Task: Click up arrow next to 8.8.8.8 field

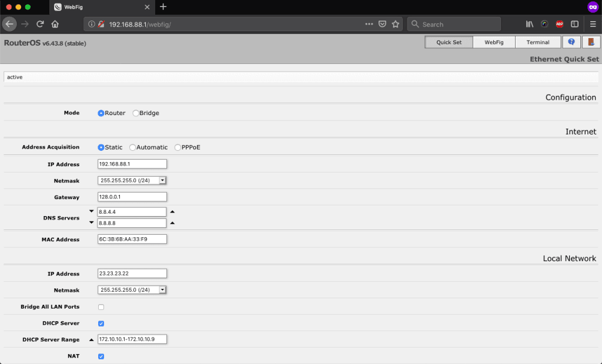Action: click(x=172, y=223)
